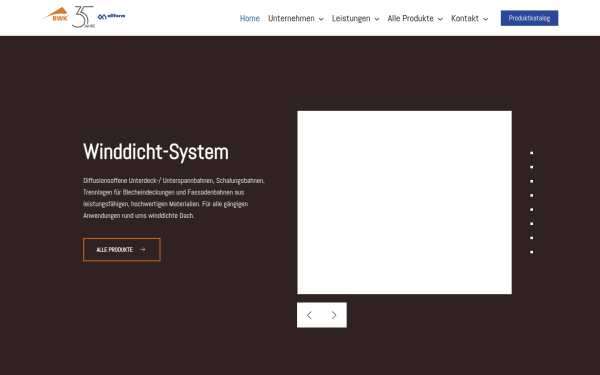Click the BWK orange roof logo

click(x=56, y=15)
